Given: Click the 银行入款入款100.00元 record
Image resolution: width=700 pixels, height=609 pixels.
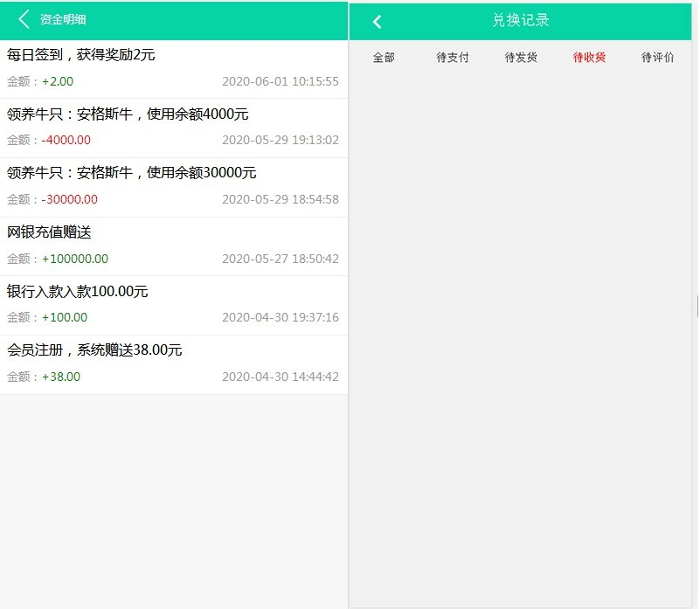Looking at the screenshot, I should [78, 292].
